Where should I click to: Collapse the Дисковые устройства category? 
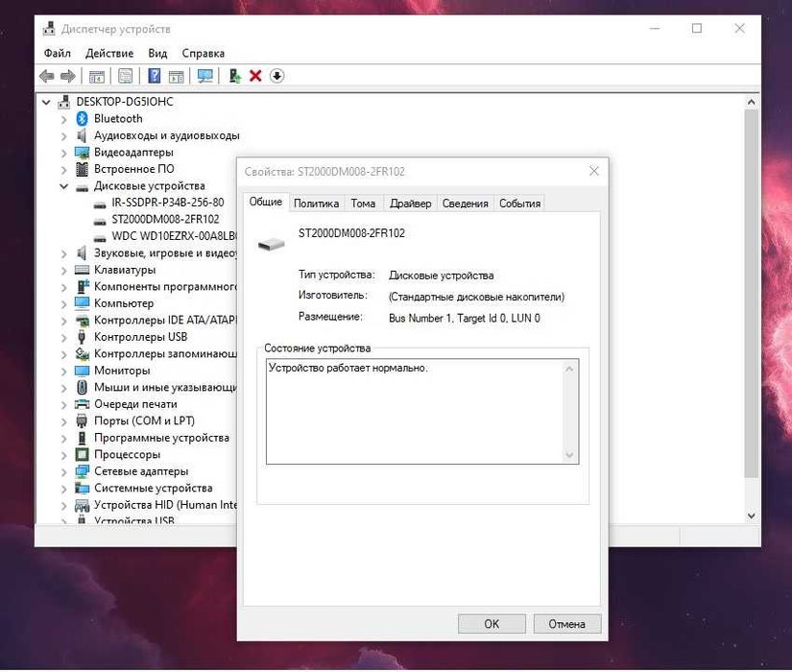(63, 186)
